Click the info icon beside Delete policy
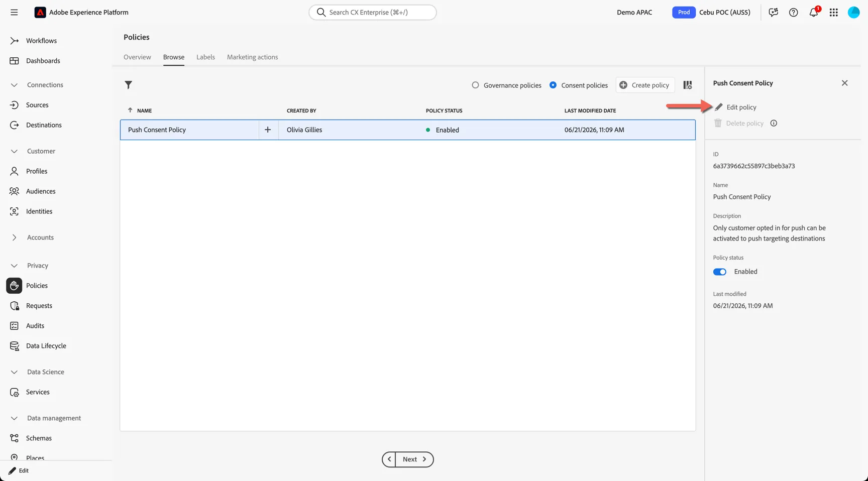Viewport: 868px width, 481px height. point(774,123)
